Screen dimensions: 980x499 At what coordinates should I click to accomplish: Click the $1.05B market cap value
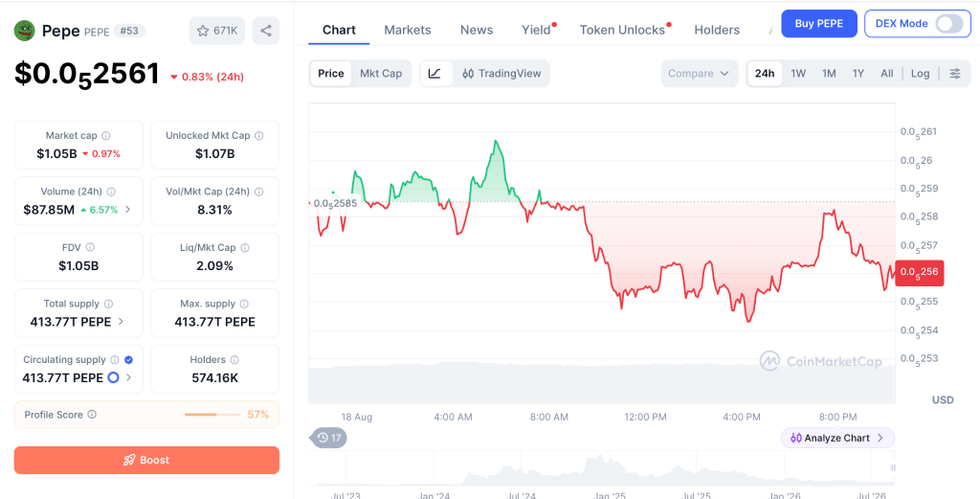[56, 154]
